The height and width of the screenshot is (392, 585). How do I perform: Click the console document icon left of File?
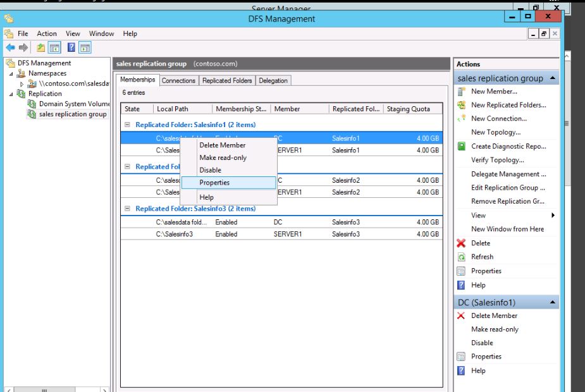point(9,34)
